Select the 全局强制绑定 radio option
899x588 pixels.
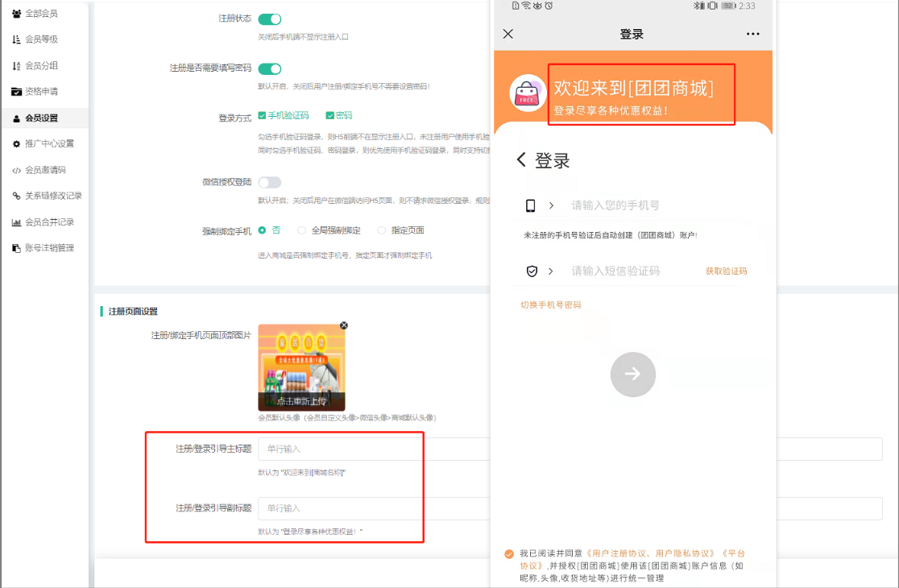(x=302, y=230)
